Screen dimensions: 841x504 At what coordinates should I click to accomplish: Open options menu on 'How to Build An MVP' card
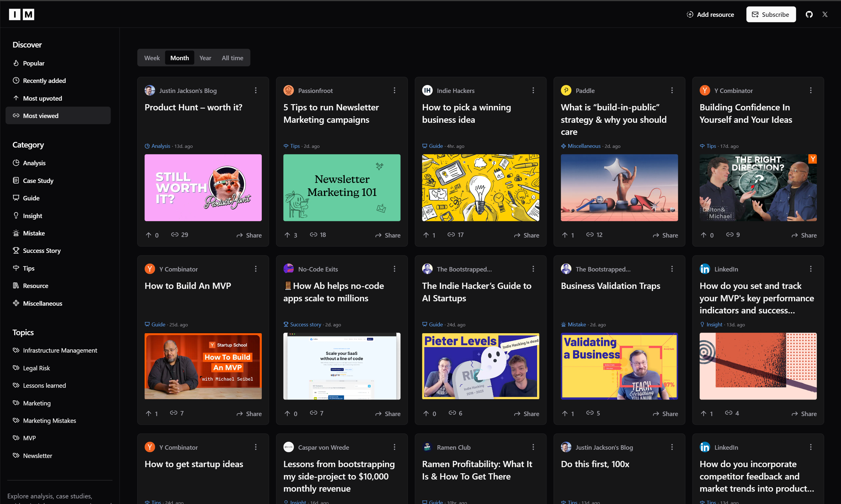pyautogui.click(x=256, y=269)
